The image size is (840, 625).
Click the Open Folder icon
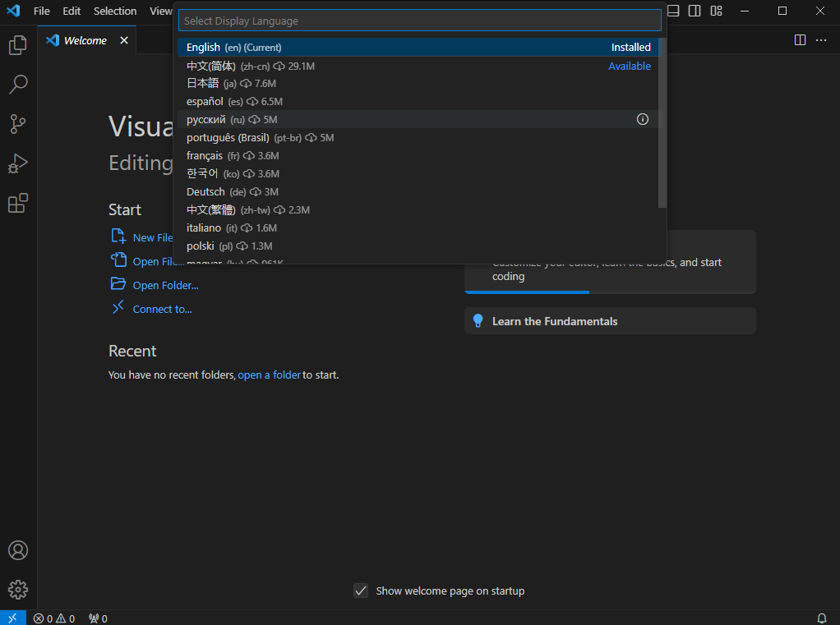[118, 283]
